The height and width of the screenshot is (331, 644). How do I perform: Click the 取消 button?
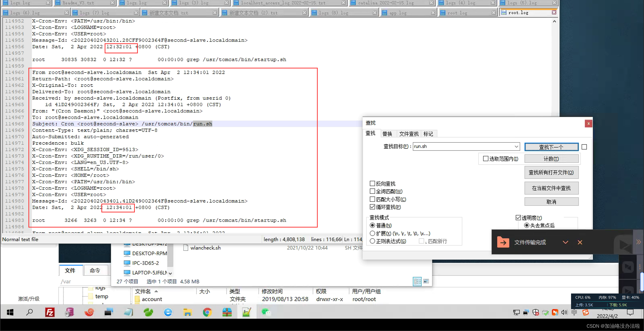click(551, 202)
